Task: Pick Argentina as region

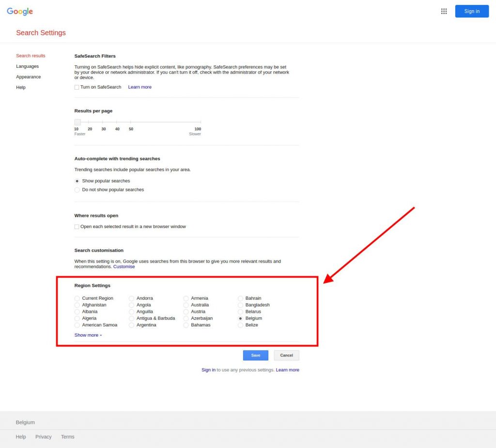Action: (131, 325)
